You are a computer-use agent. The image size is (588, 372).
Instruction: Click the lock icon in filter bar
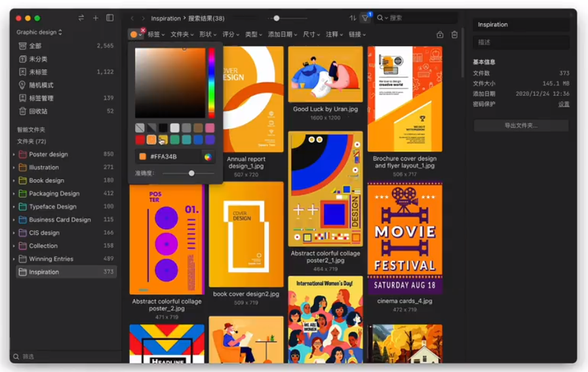click(x=440, y=35)
